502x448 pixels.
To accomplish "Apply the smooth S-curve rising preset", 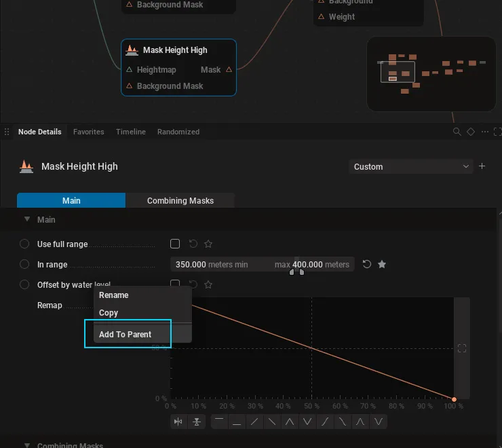I will point(325,422).
